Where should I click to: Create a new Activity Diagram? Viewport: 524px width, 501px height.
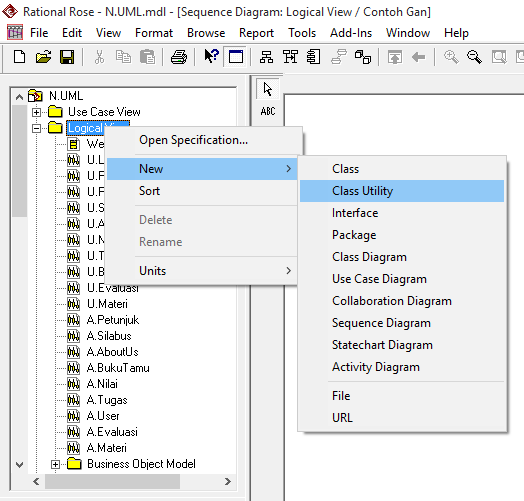click(402, 367)
